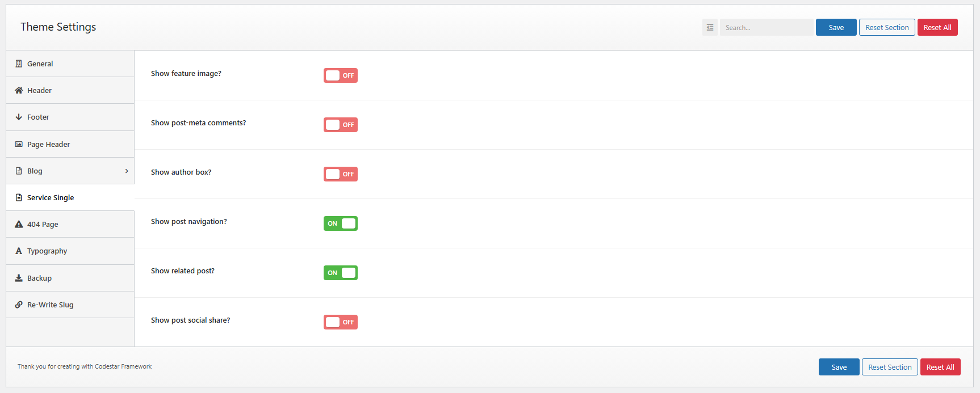The height and width of the screenshot is (393, 980).
Task: Enable the Show feature image toggle
Action: (340, 75)
